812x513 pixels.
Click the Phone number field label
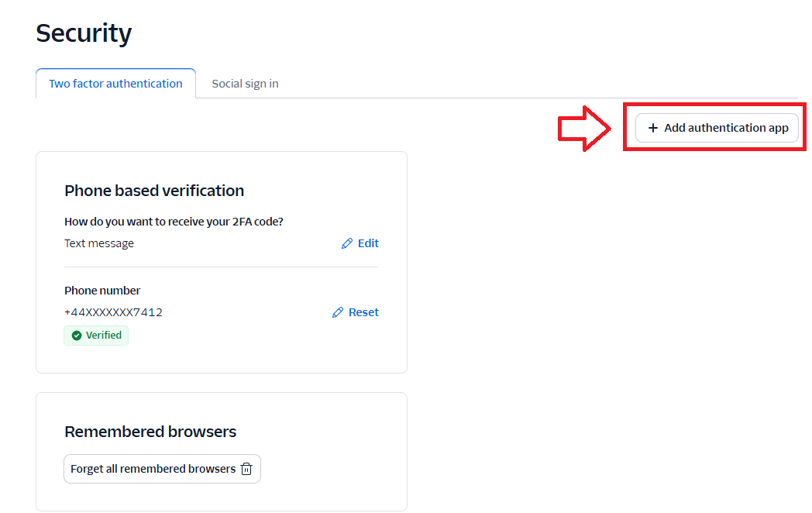coord(102,291)
